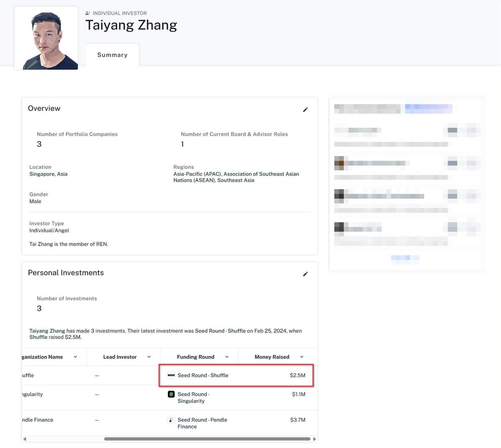The image size is (501, 448).
Task: Click the Male gender value
Action: (35, 201)
